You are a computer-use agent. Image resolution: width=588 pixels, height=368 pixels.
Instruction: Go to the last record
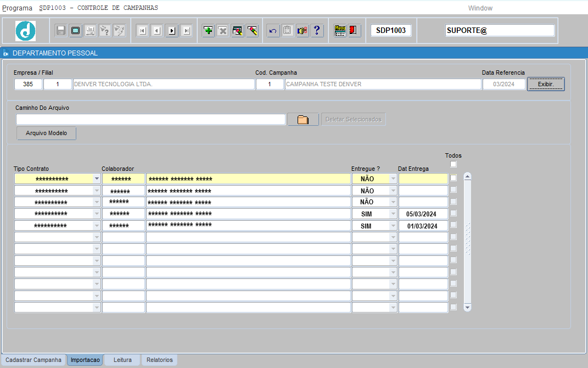tap(186, 31)
